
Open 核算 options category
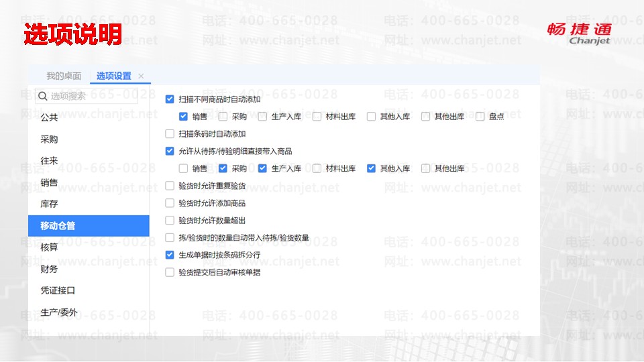89,247
